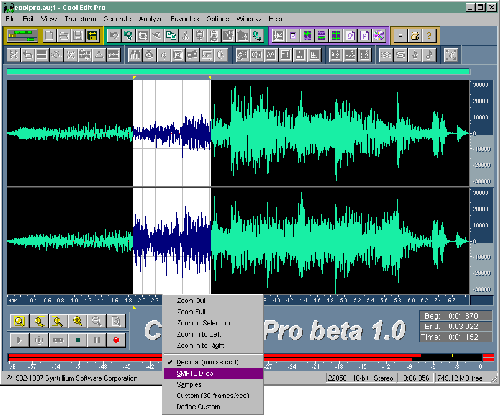The height and width of the screenshot is (419, 500).
Task: Click the 22050 sample rate status entry
Action: [x=337, y=378]
